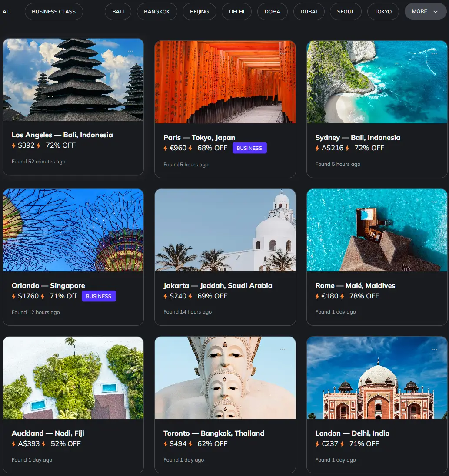
Task: Click lightning bolt icon before A$393 price
Action: 14,444
